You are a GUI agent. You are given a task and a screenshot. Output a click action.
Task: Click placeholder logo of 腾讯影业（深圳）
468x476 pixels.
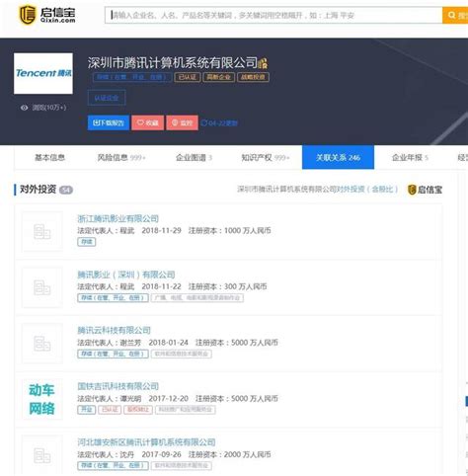click(x=42, y=287)
